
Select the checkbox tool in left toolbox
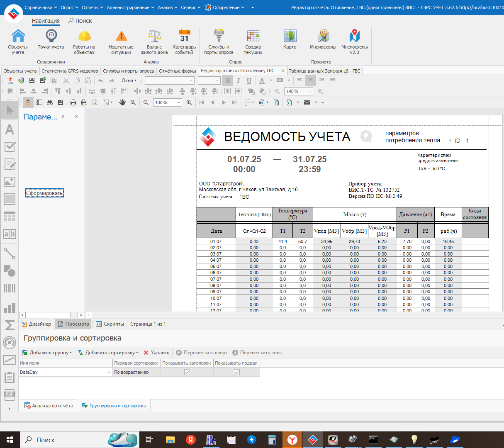(10, 147)
